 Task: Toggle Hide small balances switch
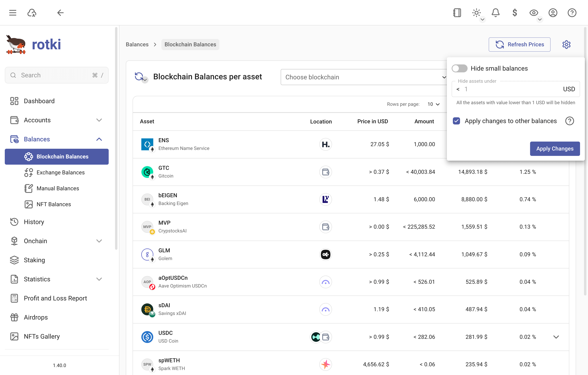coord(459,68)
